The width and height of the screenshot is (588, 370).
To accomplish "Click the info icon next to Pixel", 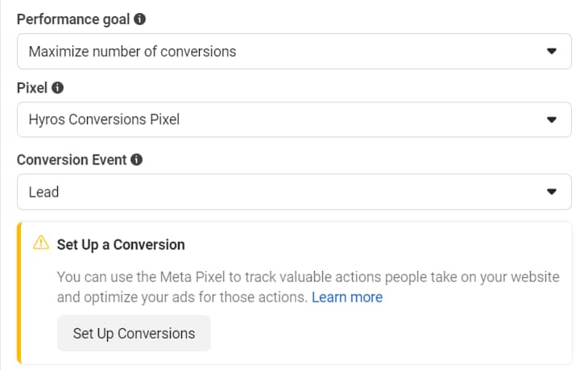I will [57, 88].
